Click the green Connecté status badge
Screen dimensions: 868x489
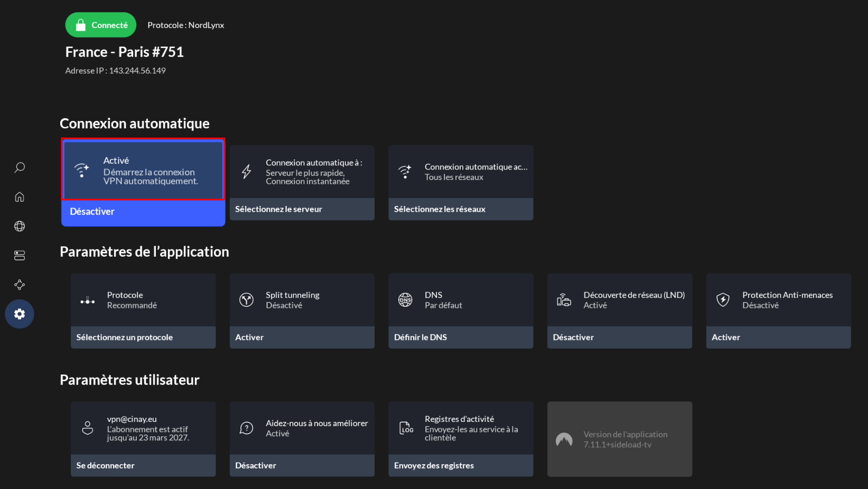click(100, 25)
